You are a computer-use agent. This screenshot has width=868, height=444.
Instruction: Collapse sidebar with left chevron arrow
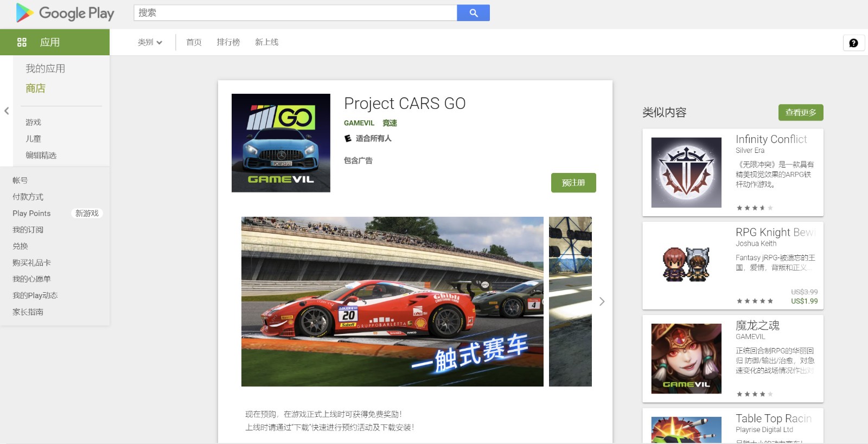pyautogui.click(x=7, y=111)
